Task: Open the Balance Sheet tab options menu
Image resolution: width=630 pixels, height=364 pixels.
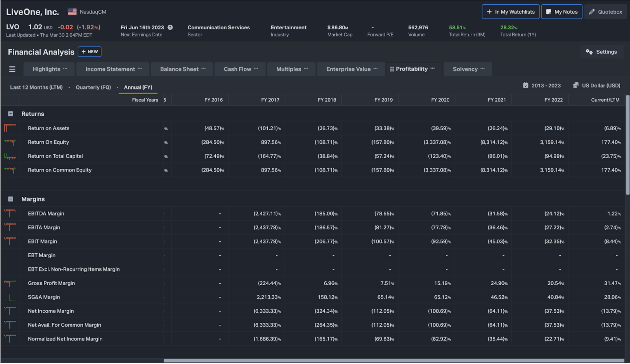Action: 203,69
